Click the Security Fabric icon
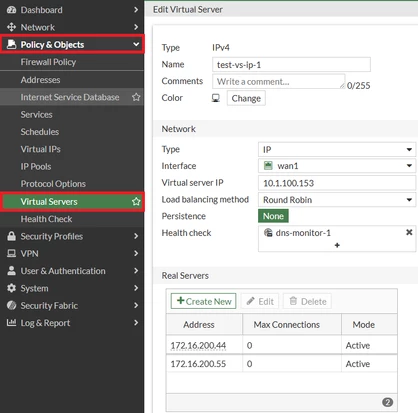The width and height of the screenshot is (418, 413). 11,305
